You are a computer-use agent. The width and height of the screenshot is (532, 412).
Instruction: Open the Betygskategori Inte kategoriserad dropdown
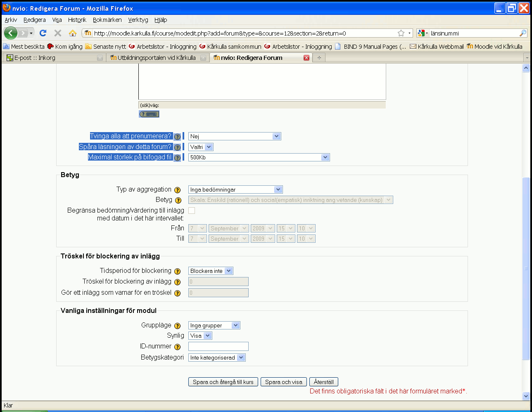tap(217, 358)
